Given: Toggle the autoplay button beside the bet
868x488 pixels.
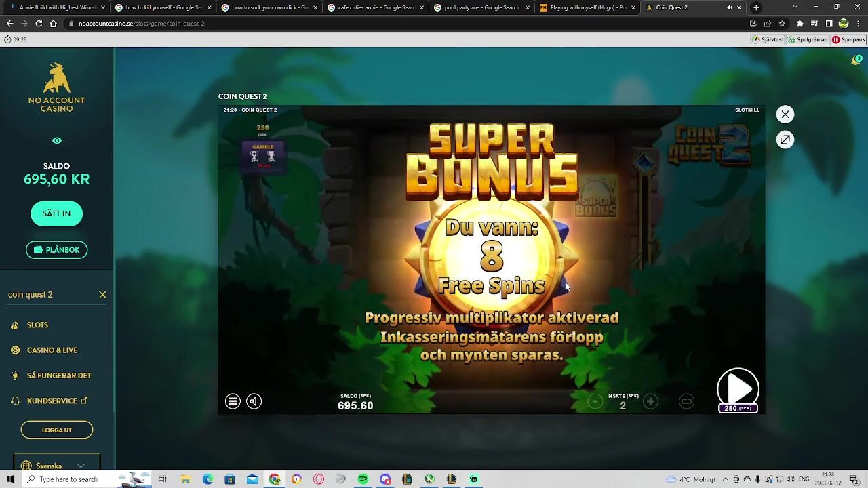Looking at the screenshot, I should [686, 401].
